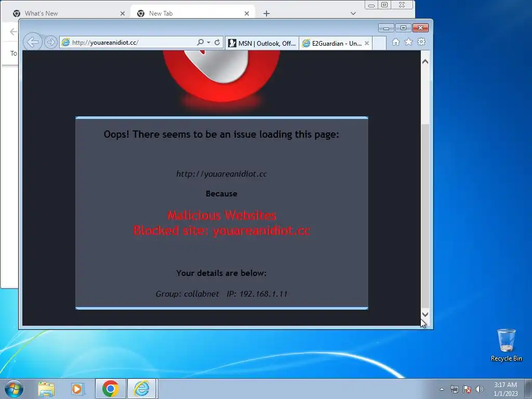Screen dimensions: 532x399
Task: Open the volume speaker tray icon
Action: [480, 389]
